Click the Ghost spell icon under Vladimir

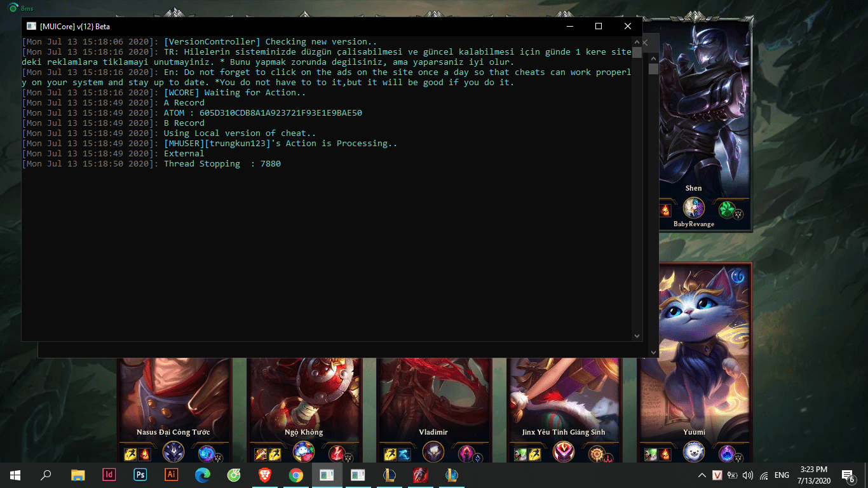tap(403, 454)
